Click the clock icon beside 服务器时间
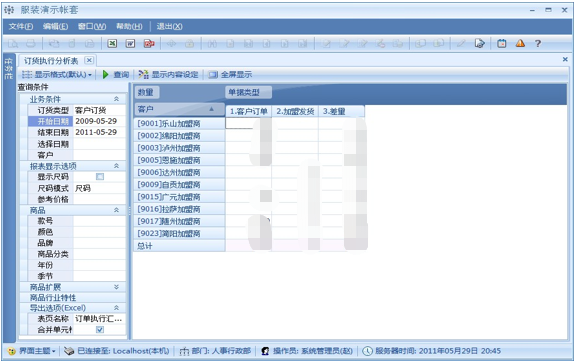The image size is (576, 363). pos(367,351)
